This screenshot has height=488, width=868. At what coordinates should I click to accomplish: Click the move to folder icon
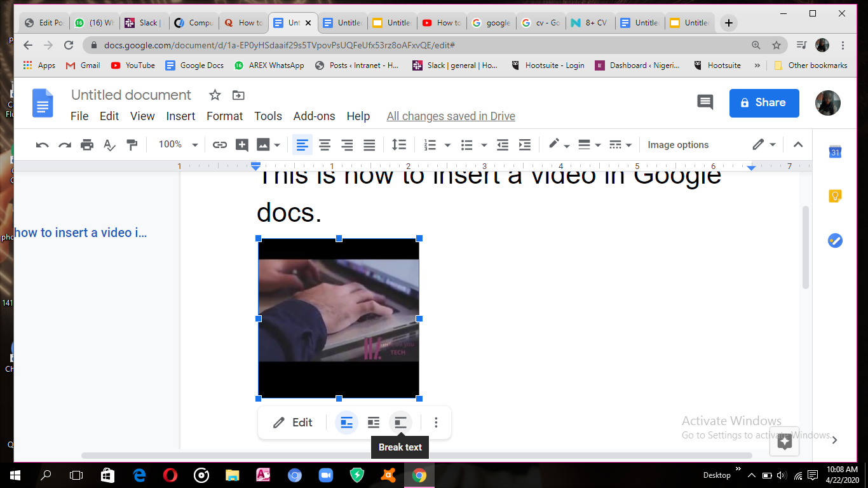coord(238,95)
